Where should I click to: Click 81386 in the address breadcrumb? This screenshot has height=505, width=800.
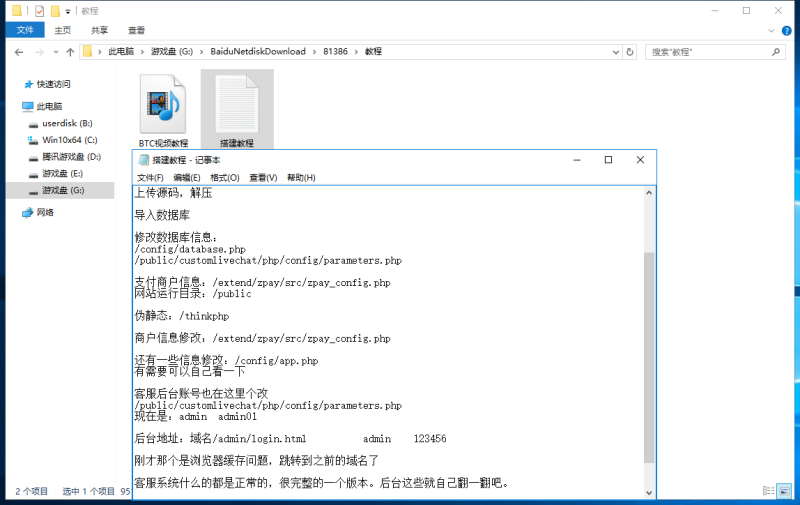(x=335, y=52)
